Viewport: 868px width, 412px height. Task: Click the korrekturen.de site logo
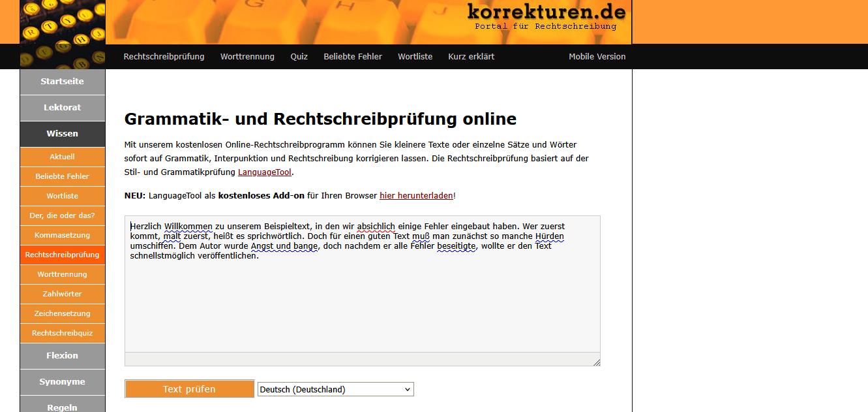pyautogui.click(x=546, y=16)
